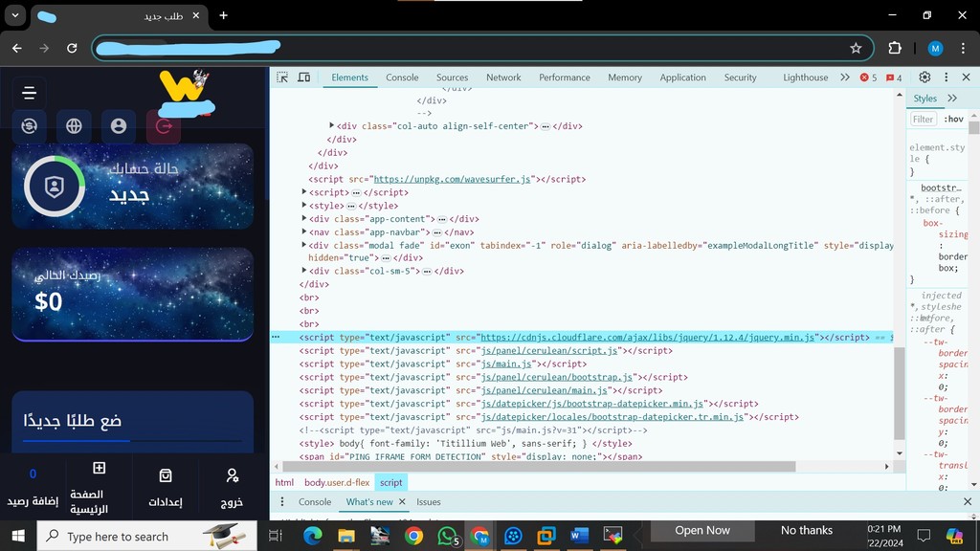
Task: Expand the div modal fade exon node
Action: pos(304,245)
